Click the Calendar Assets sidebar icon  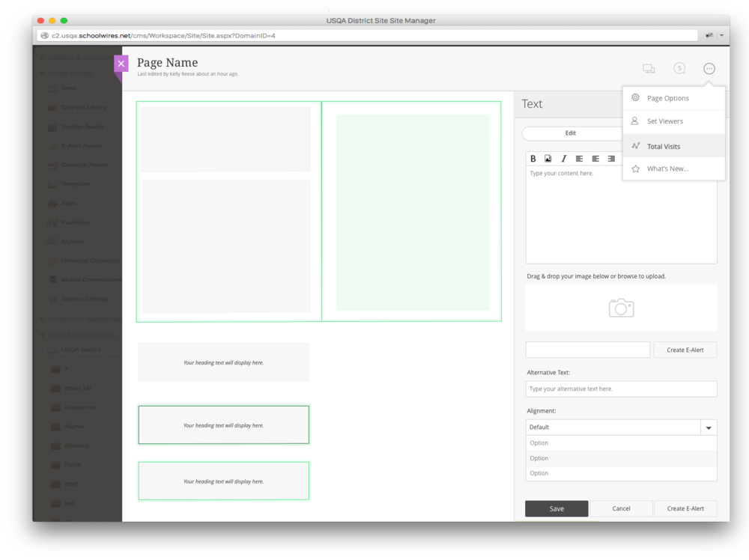coord(52,165)
